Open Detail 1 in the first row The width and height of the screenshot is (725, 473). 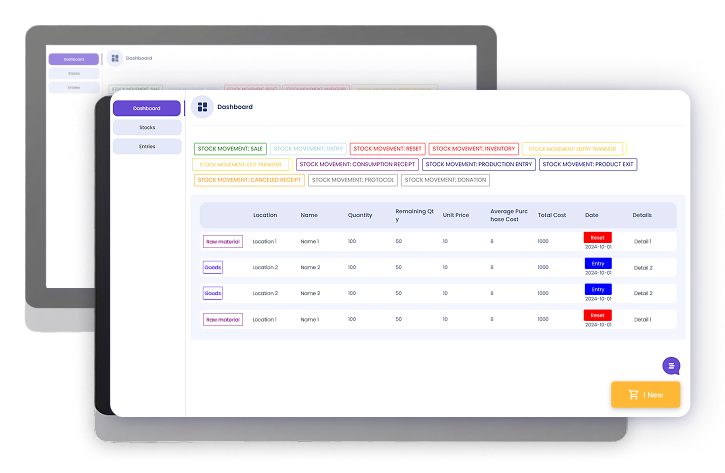pos(642,241)
